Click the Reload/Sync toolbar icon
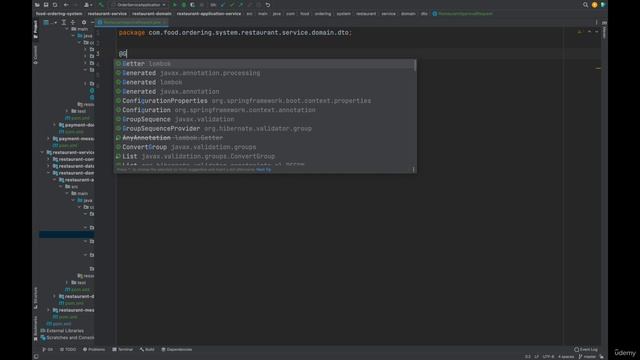Screen dimensions: 640x360 click(55, 5)
